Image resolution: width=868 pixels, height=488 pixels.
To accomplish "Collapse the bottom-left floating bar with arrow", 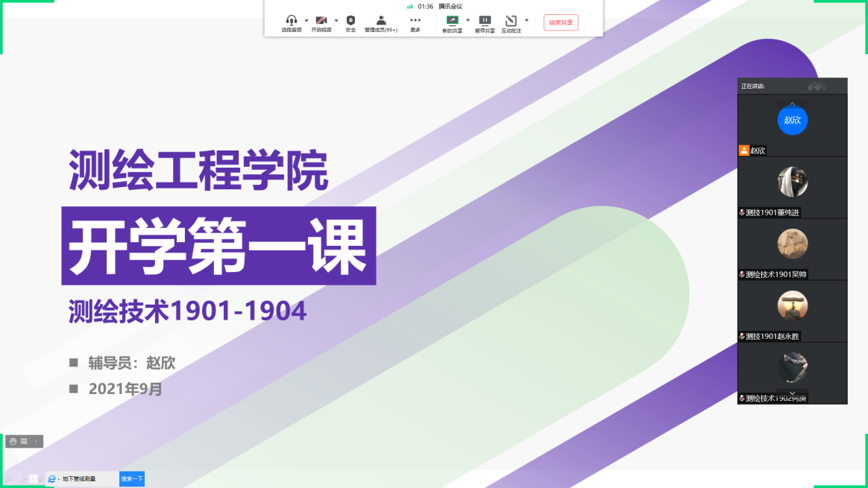I will click(x=36, y=442).
